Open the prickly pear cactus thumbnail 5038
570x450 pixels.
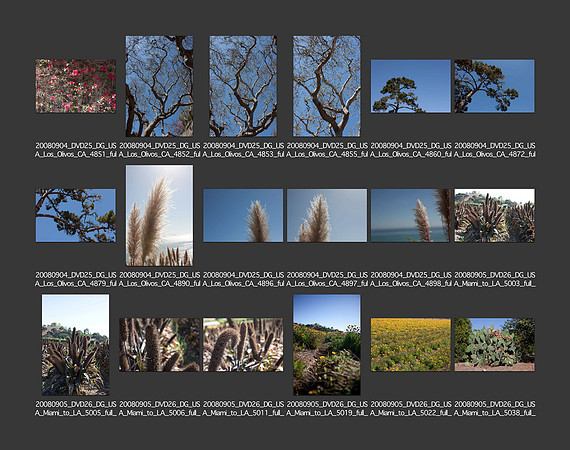tap(494, 345)
